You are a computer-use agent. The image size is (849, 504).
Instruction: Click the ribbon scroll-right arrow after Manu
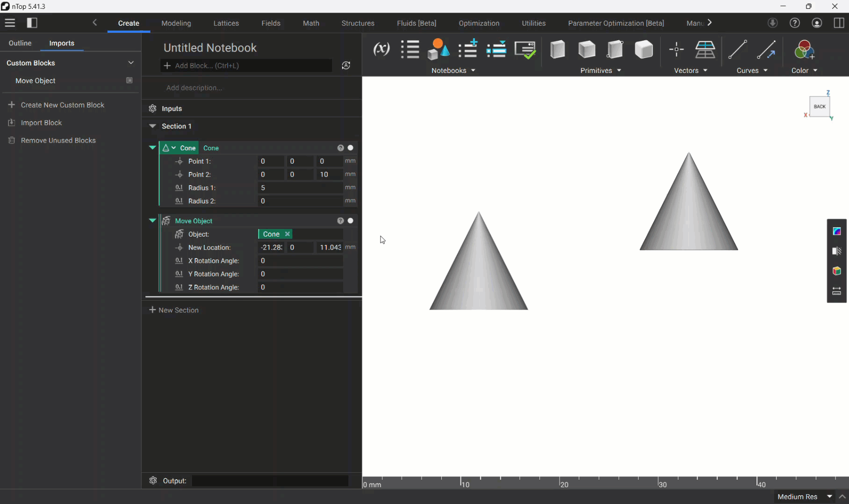click(710, 22)
